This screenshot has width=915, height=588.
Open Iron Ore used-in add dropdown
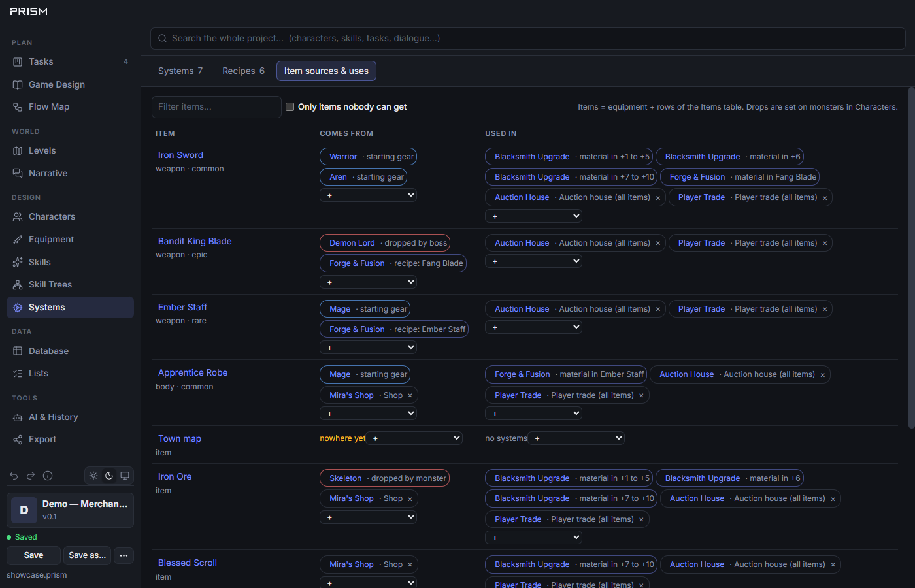coord(533,538)
